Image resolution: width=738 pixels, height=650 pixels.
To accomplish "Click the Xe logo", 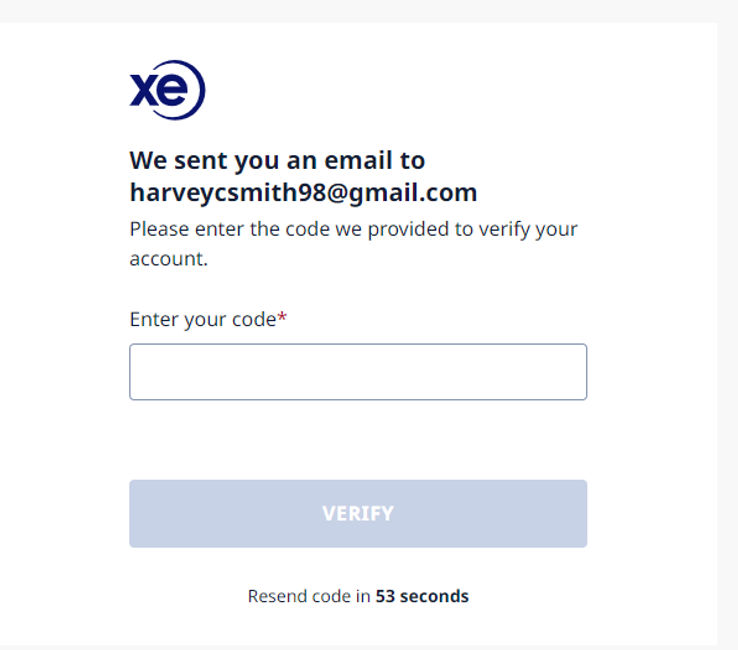I will pos(167,90).
